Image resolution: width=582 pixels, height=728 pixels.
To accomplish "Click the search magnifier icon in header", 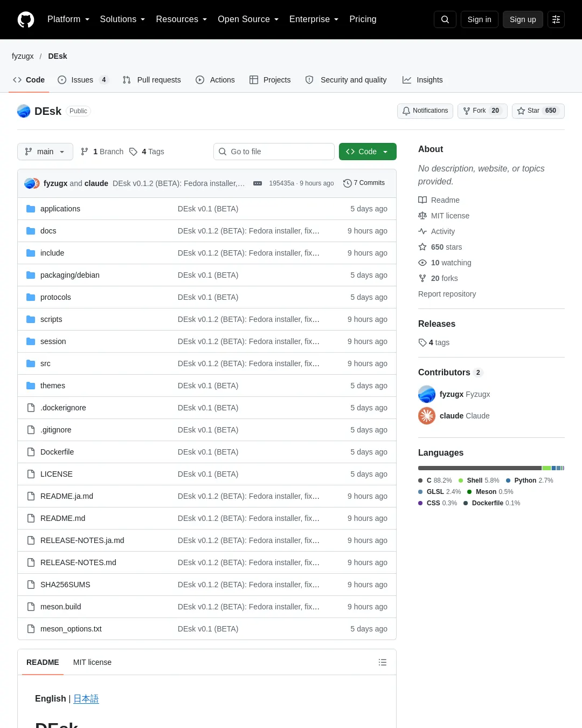I will coord(445,19).
